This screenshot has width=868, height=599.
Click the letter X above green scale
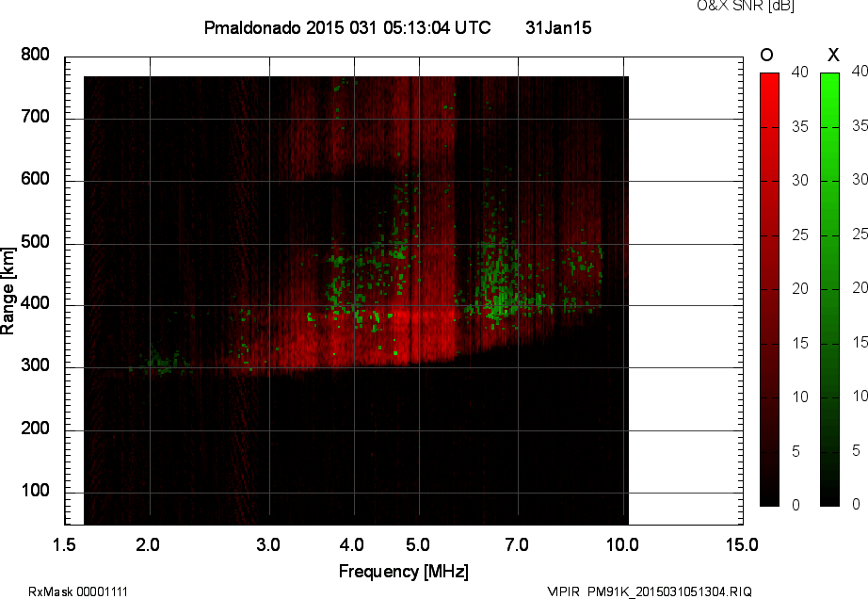click(833, 55)
